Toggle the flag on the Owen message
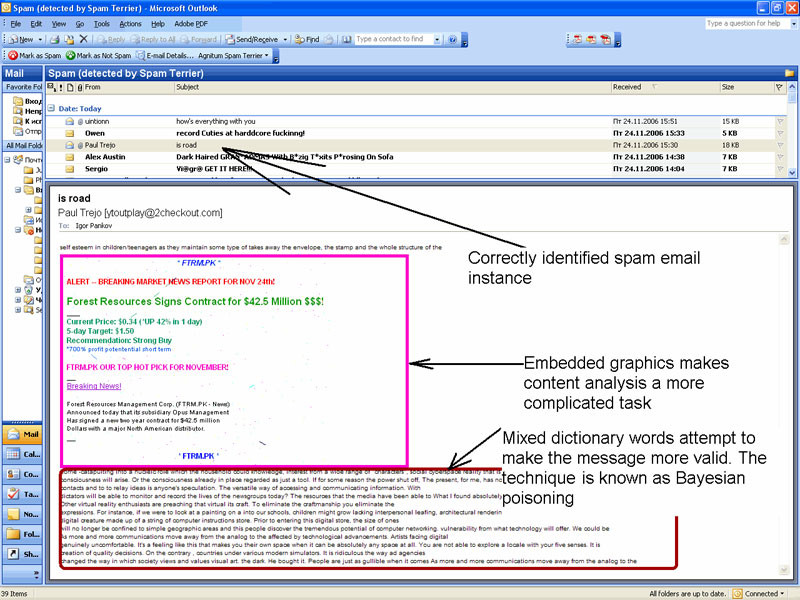Screen dimensions: 800x600 tap(780, 133)
